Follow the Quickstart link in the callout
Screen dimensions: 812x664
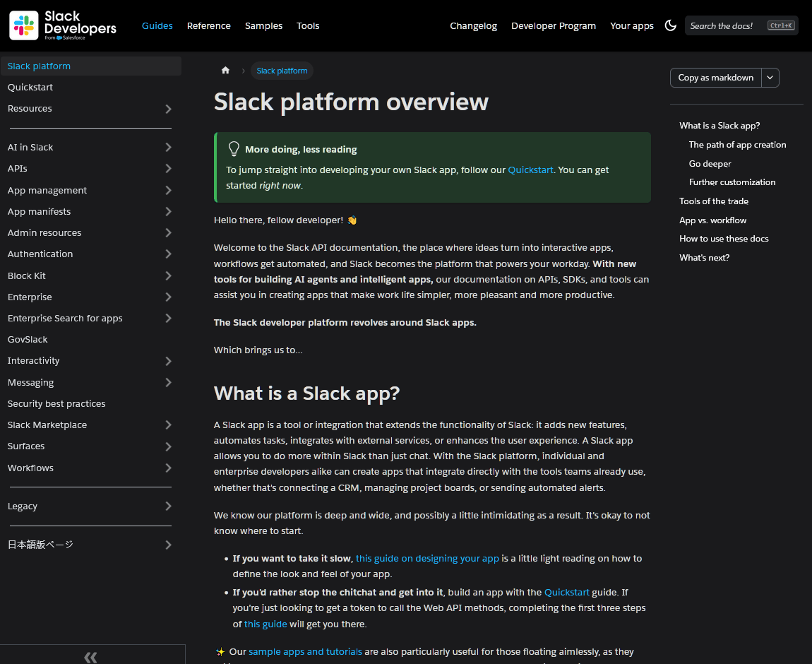coord(530,170)
